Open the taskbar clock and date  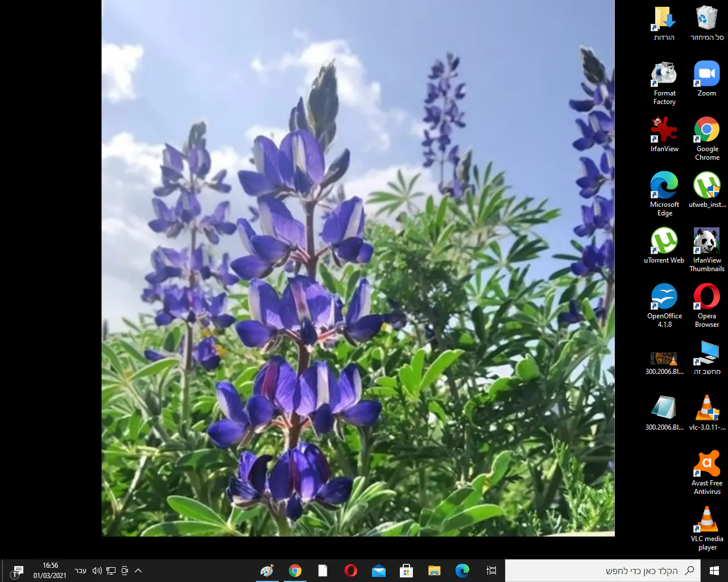click(x=50, y=571)
